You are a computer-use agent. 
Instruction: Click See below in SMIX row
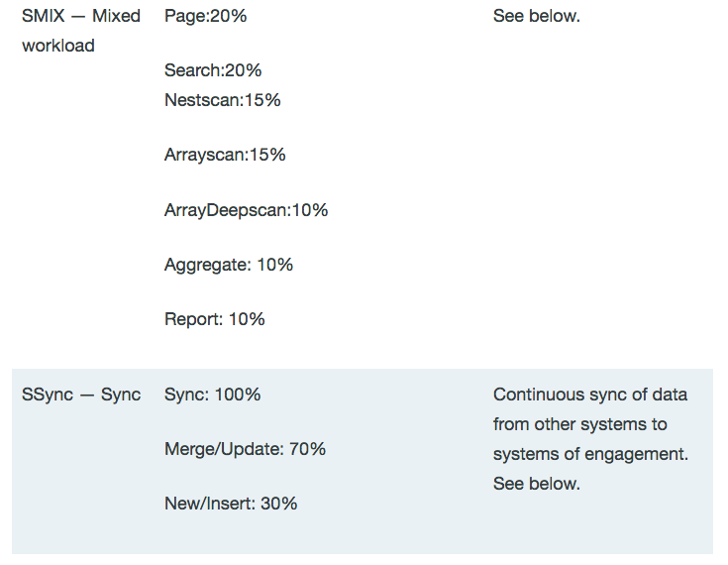[x=536, y=16]
